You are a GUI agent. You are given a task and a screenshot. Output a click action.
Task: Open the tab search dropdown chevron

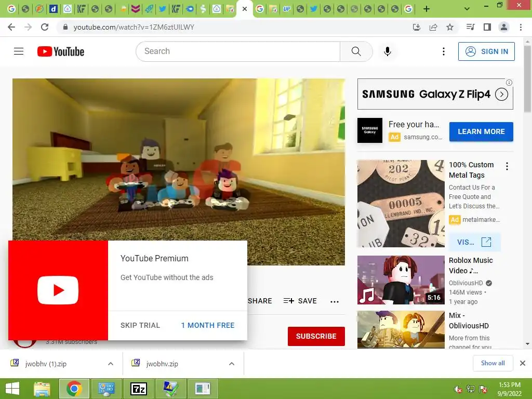click(467, 9)
